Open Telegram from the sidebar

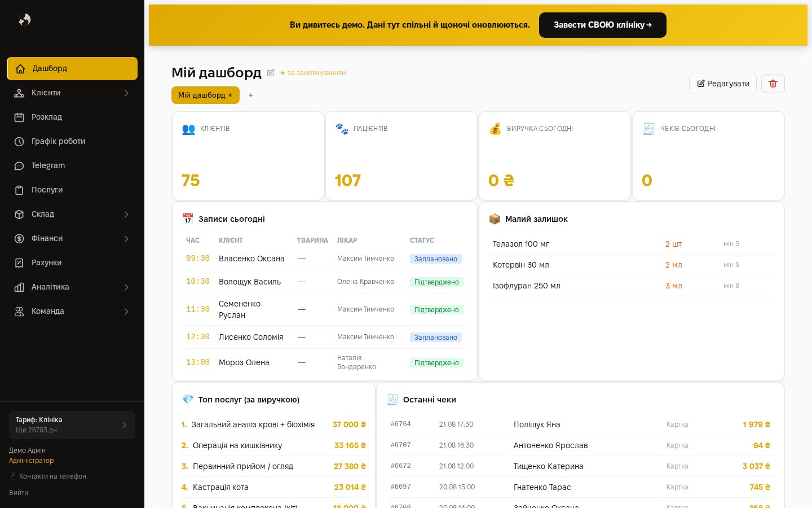(72, 165)
